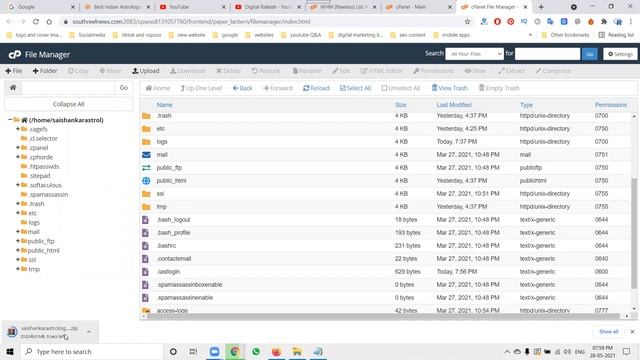Click the public_html globe icon
Screen dimensions: 640x360
click(146, 180)
